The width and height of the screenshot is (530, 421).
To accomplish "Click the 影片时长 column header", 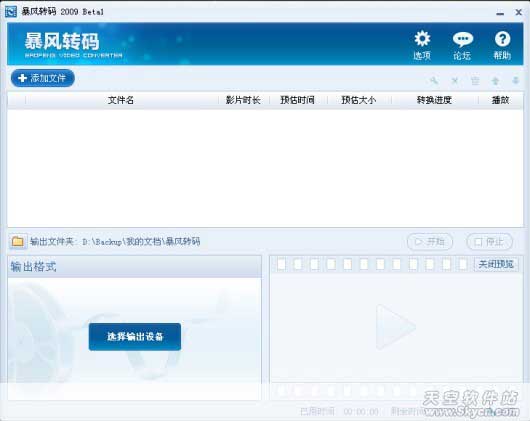I will coord(243,100).
